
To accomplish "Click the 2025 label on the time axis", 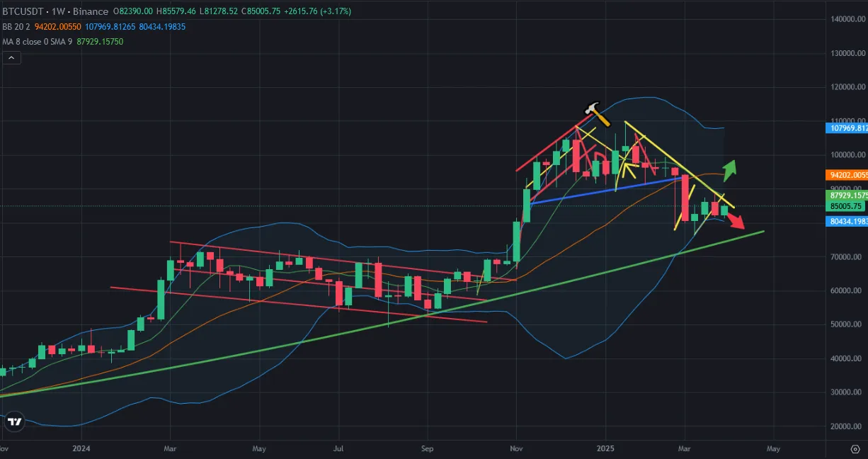I will (x=605, y=449).
